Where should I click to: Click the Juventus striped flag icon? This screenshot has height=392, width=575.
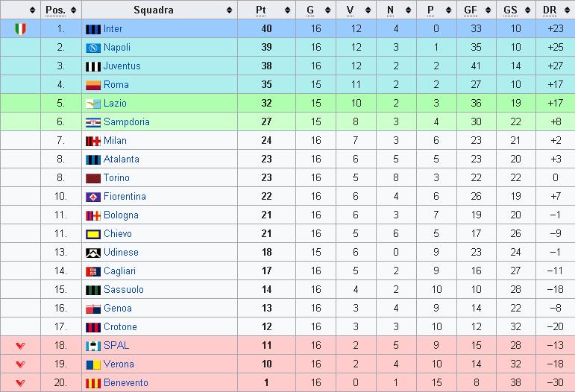92,66
